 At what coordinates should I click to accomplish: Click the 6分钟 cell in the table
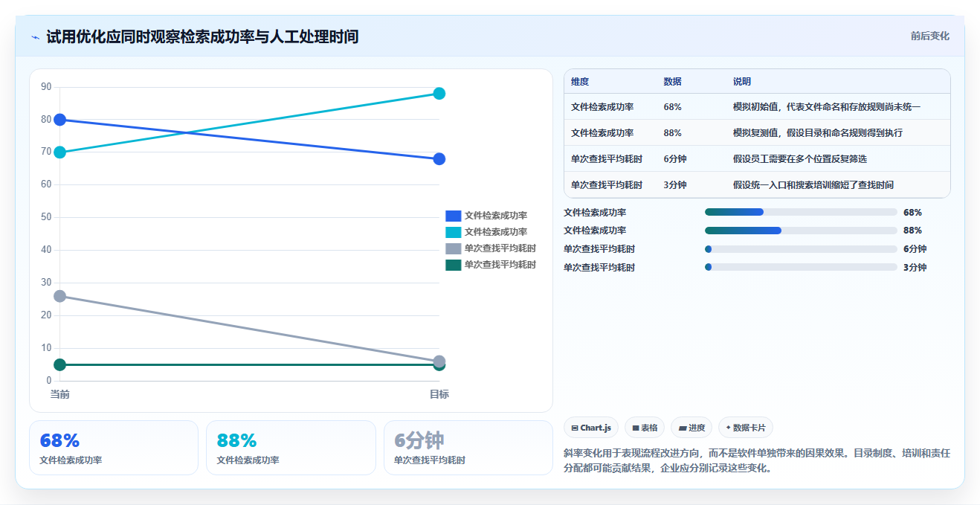pyautogui.click(x=675, y=158)
